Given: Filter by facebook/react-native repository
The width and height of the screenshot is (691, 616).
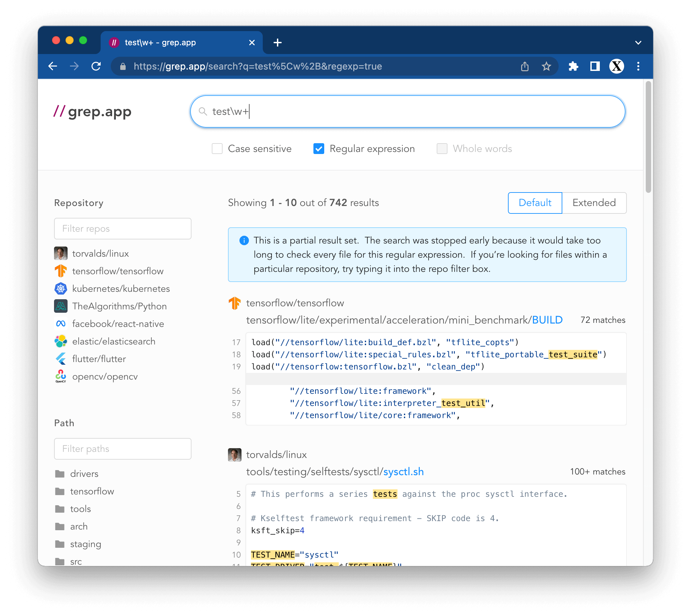Looking at the screenshot, I should pos(118,324).
